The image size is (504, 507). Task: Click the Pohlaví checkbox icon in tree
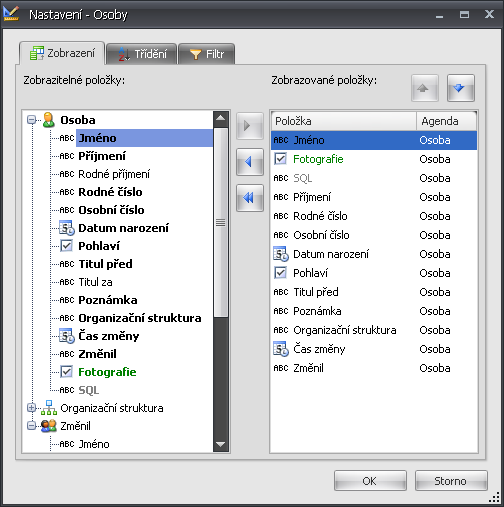point(66,246)
